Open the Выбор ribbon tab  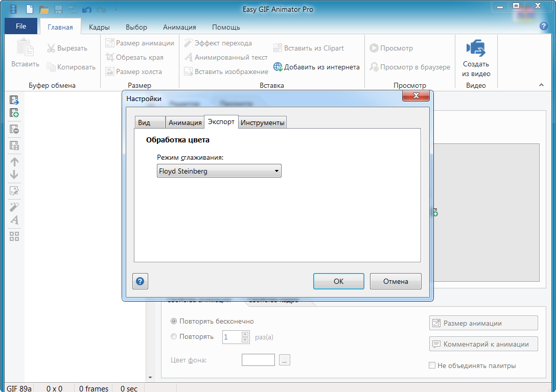(136, 27)
